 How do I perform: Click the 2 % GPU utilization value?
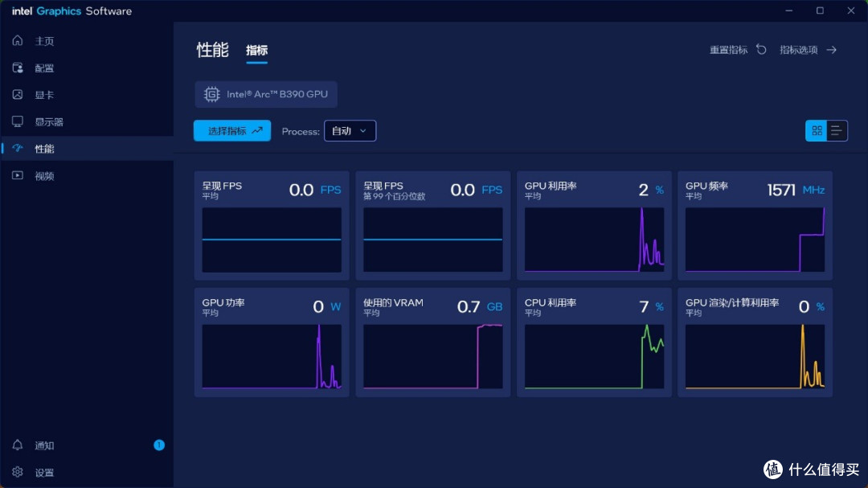[651, 190]
